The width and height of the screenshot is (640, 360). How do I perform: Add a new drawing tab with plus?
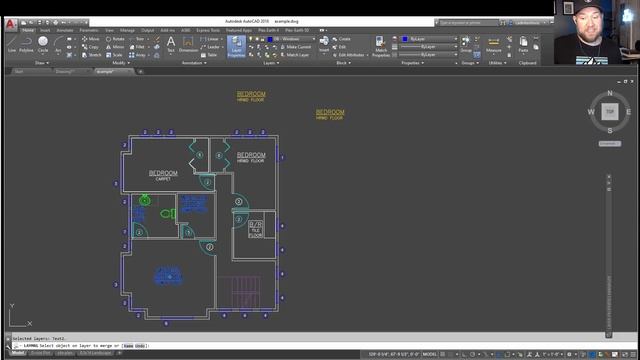tap(140, 71)
